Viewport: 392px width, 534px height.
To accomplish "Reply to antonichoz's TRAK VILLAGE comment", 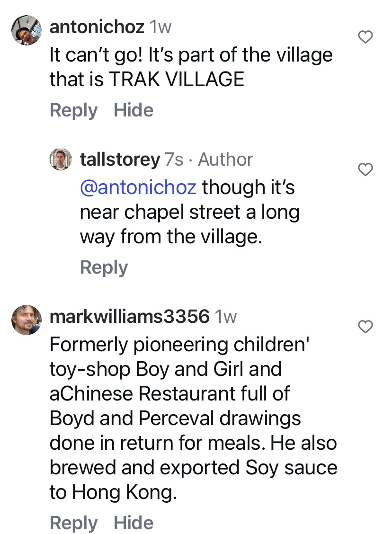I will pos(73,110).
